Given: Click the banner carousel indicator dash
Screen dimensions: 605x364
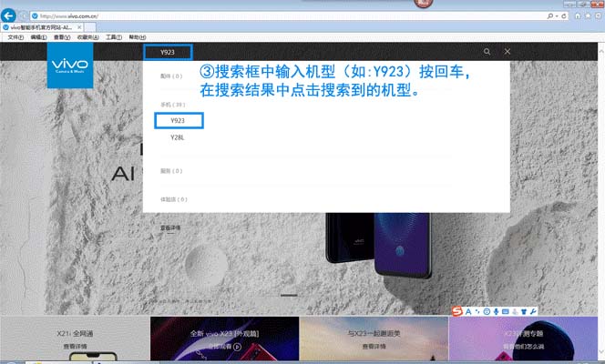Looking at the screenshot, I should [289, 295].
